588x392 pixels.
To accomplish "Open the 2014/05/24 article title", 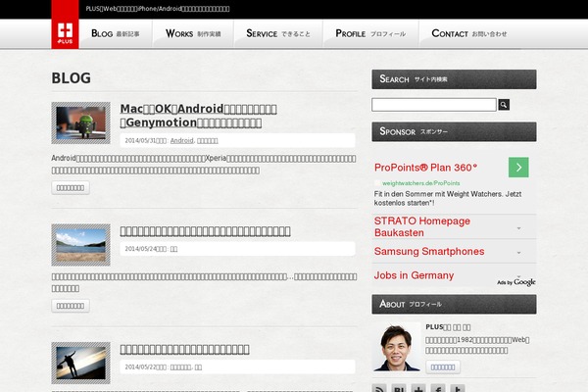I will coord(205,231).
